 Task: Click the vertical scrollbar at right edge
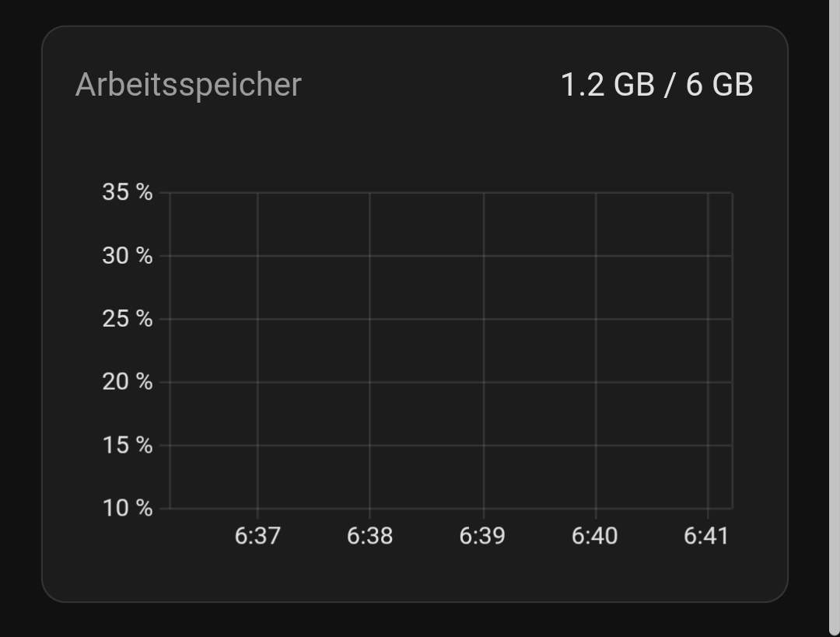(835, 318)
